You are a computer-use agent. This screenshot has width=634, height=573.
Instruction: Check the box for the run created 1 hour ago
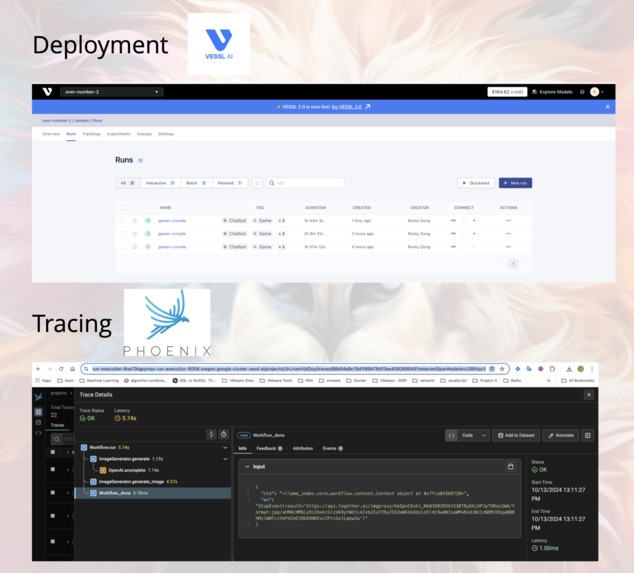[123, 221]
